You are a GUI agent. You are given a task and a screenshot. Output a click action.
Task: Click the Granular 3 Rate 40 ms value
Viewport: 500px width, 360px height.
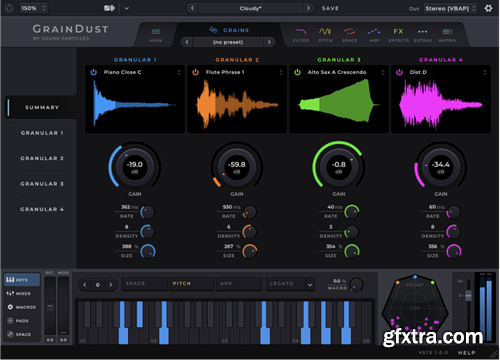334,207
